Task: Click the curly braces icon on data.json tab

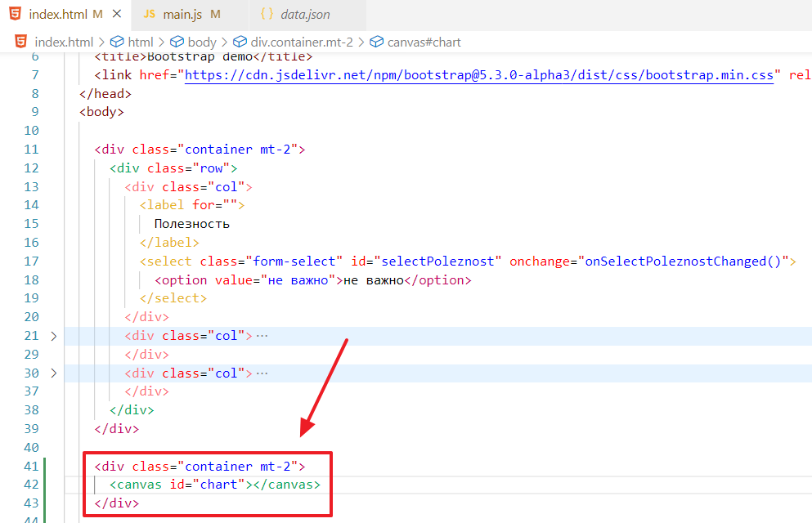Action: pyautogui.click(x=267, y=15)
